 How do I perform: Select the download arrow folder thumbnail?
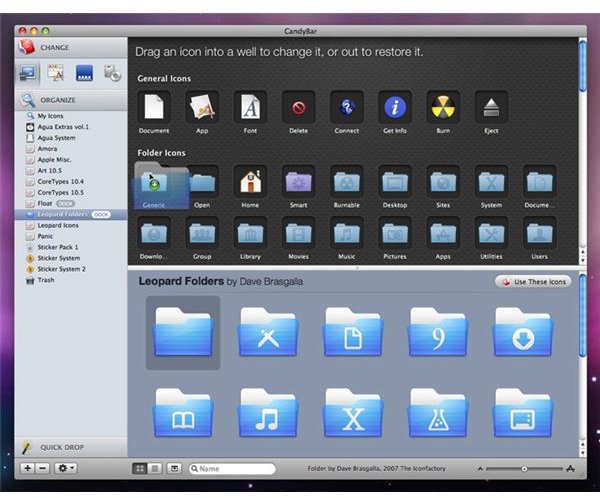coord(523,332)
